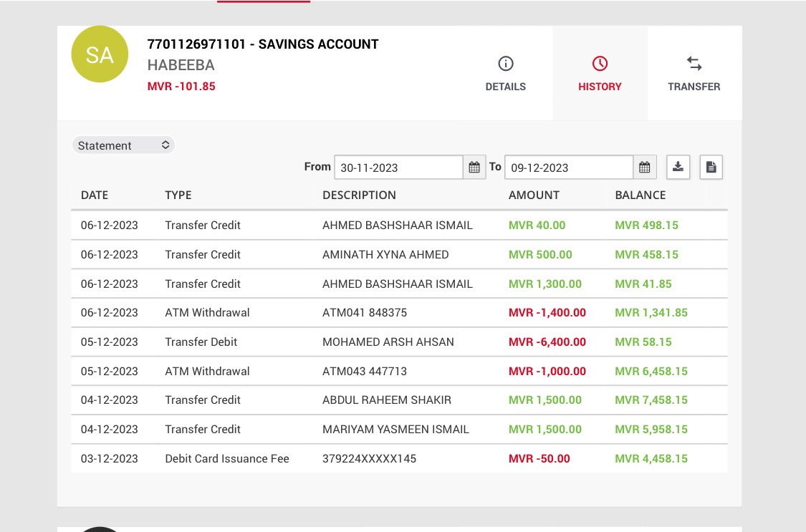Switch to the DETAILS tab label
This screenshot has width=806, height=532.
[x=506, y=87]
